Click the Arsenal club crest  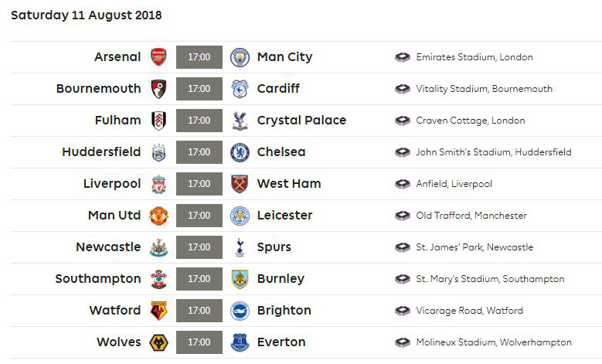point(158,57)
